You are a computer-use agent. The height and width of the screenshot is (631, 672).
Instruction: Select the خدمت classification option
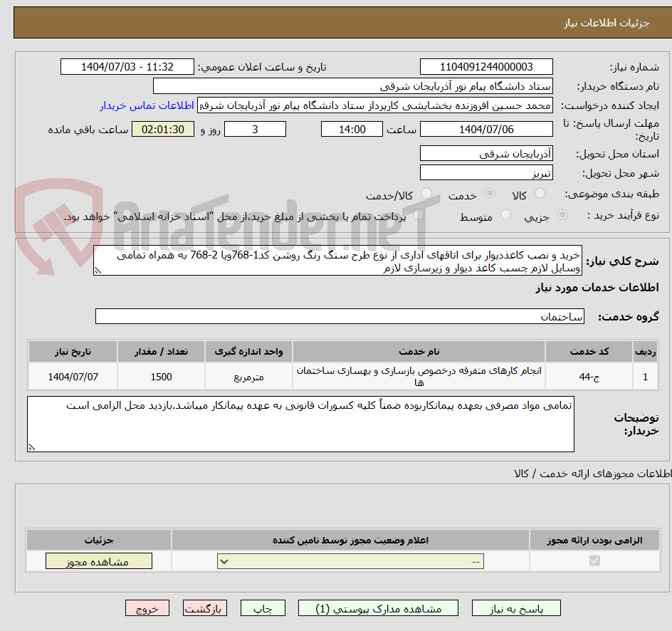[490, 192]
